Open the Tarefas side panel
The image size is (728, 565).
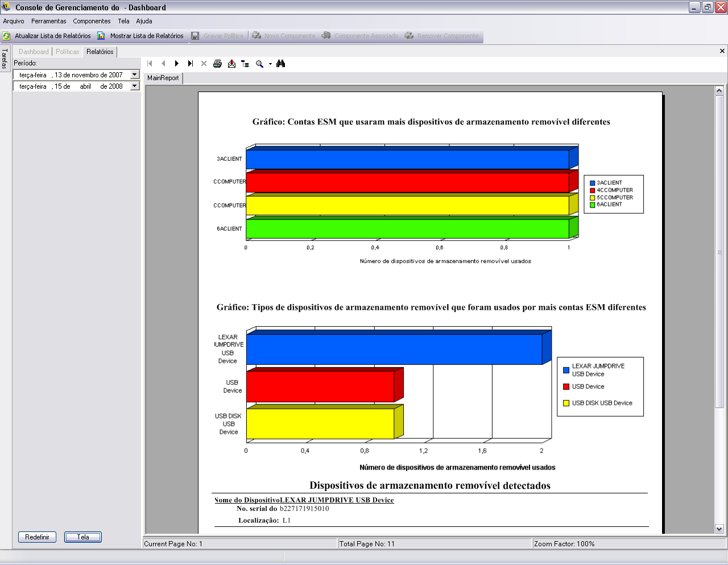coord(5,59)
